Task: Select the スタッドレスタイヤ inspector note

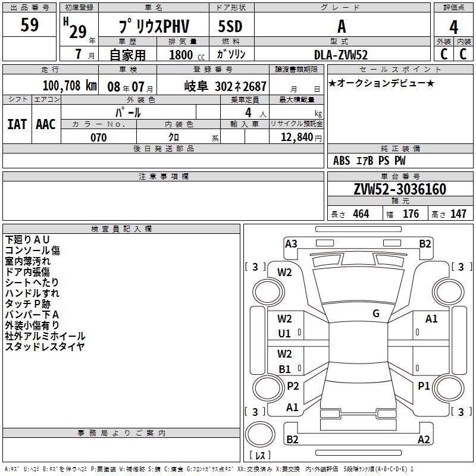Action: click(45, 347)
